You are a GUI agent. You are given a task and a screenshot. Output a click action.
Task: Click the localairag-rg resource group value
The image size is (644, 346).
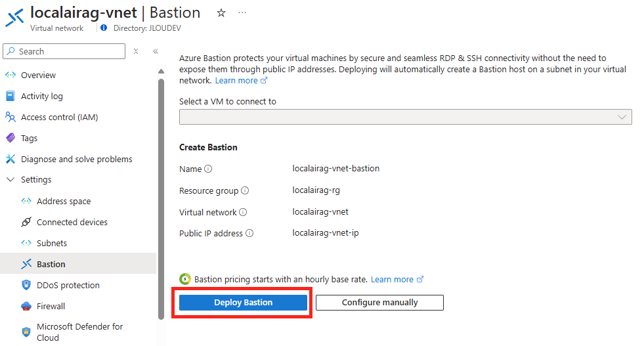pos(316,190)
